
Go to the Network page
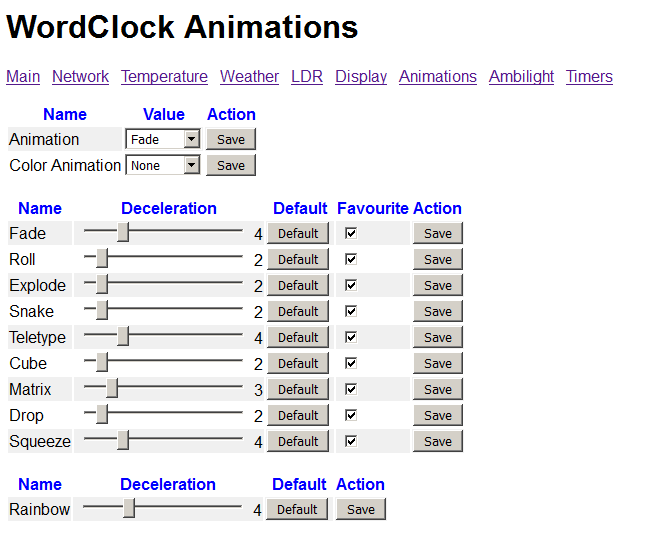coord(80,76)
